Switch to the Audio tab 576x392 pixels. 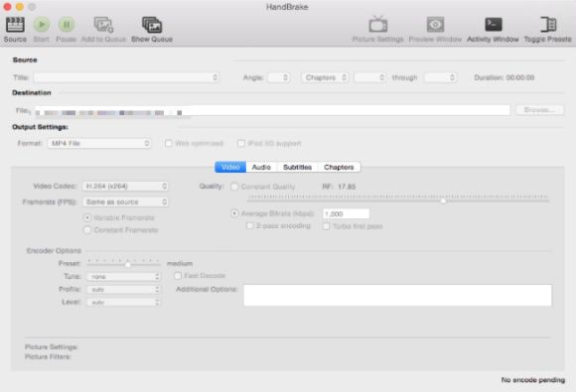(261, 167)
